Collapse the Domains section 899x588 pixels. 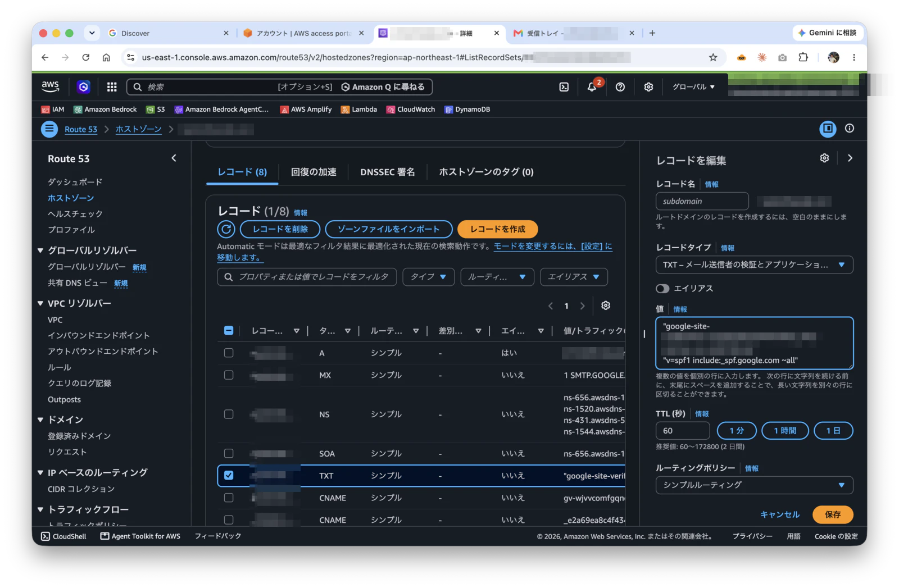[40, 420]
